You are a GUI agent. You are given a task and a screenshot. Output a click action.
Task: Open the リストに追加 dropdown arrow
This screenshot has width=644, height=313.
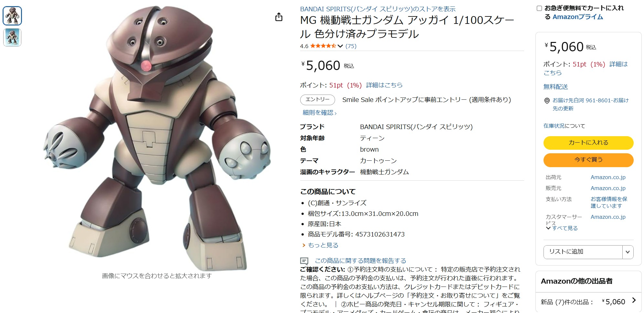point(628,252)
